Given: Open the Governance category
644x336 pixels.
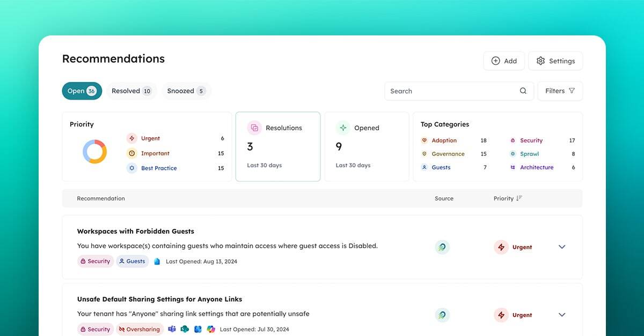Looking at the screenshot, I should tap(448, 154).
